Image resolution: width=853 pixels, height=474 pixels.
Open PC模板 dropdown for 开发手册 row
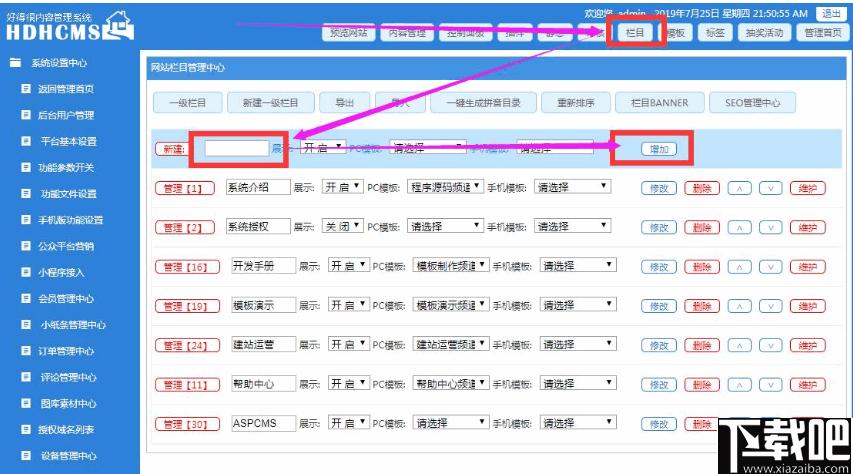coord(449,266)
